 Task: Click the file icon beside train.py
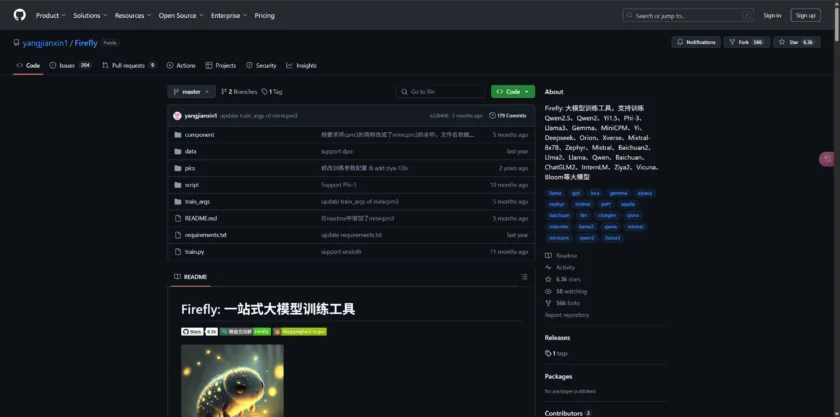click(178, 251)
